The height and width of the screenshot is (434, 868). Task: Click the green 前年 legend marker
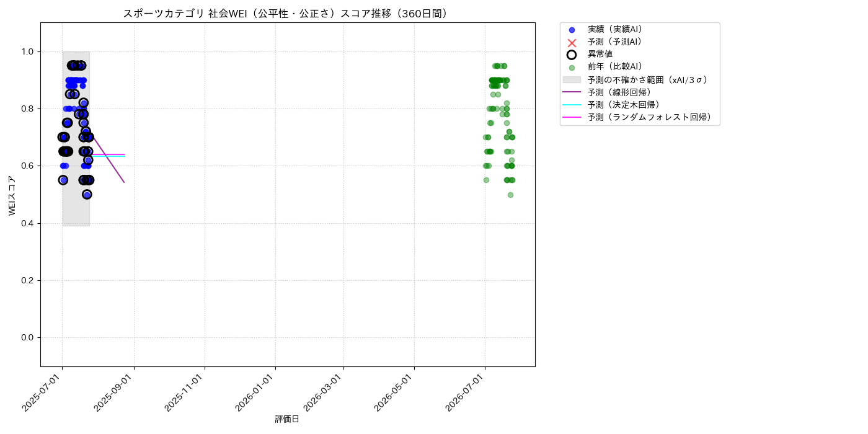coord(572,68)
